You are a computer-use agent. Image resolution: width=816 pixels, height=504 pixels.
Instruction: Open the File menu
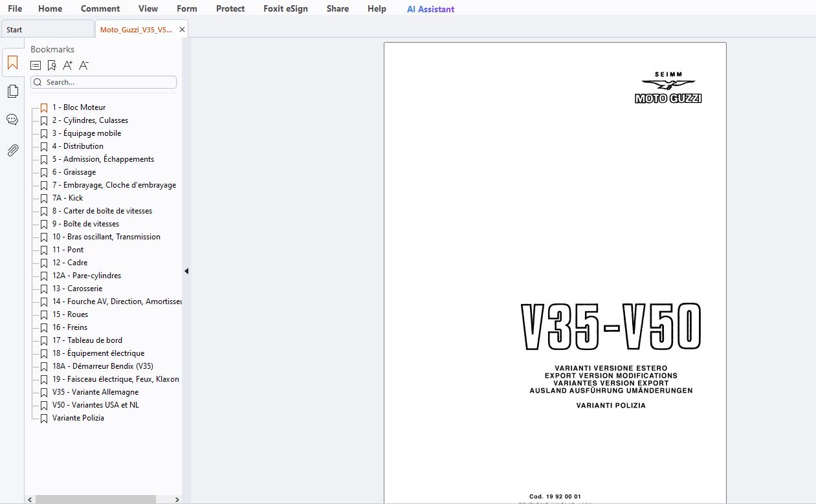(x=15, y=8)
